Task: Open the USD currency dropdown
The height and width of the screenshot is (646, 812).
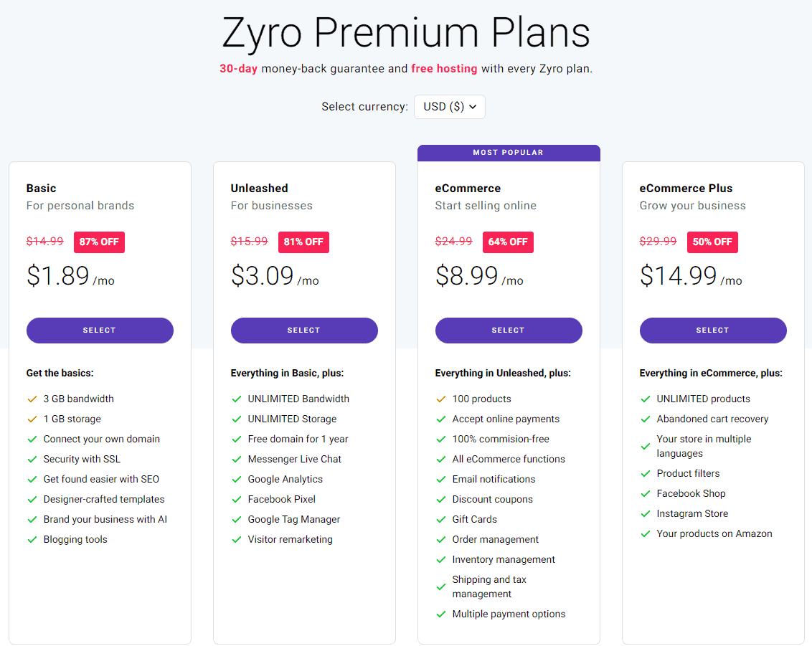Action: point(450,107)
